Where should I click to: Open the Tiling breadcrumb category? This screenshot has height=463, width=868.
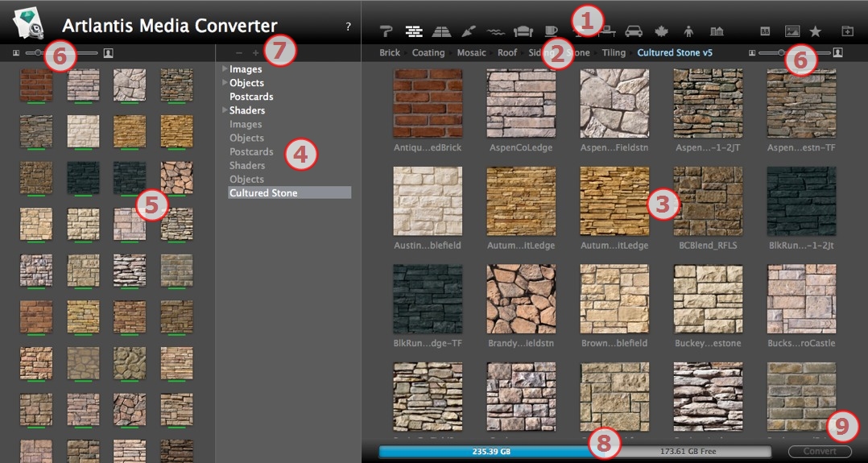click(x=614, y=53)
